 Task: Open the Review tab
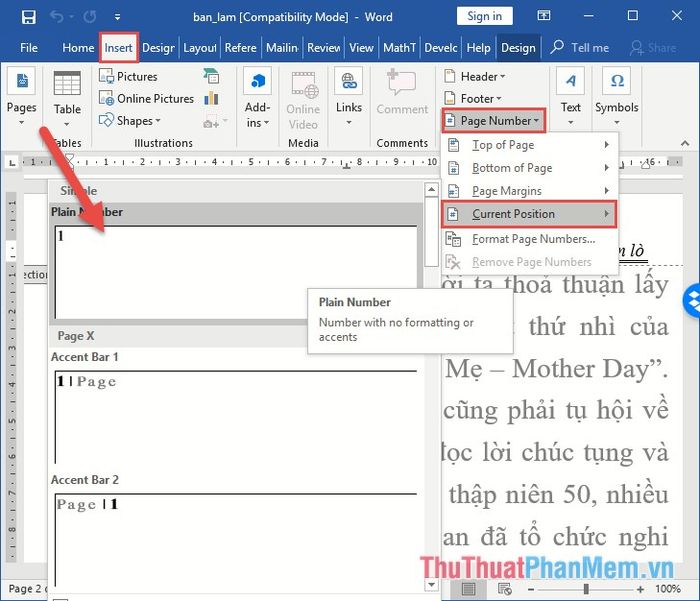point(324,48)
